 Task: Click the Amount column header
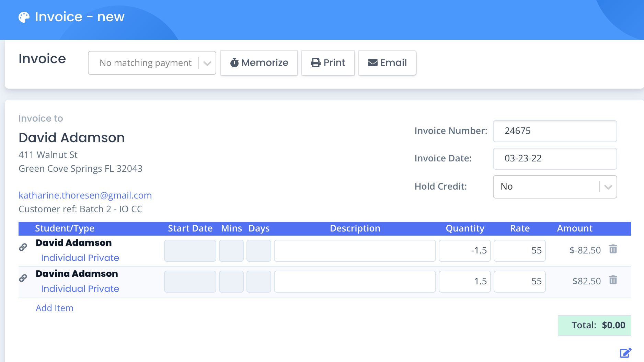[x=575, y=228]
